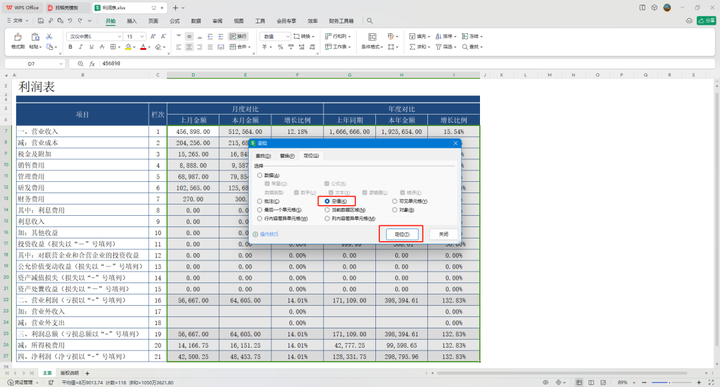The image size is (720, 387).
Task: Click the Format Painter brush icon
Action: tap(17, 37)
